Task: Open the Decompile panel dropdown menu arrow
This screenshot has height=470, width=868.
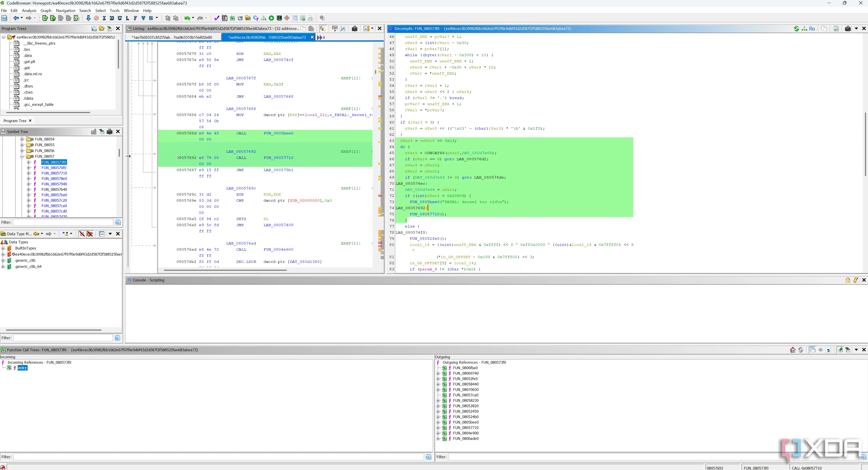Action: coord(856,29)
